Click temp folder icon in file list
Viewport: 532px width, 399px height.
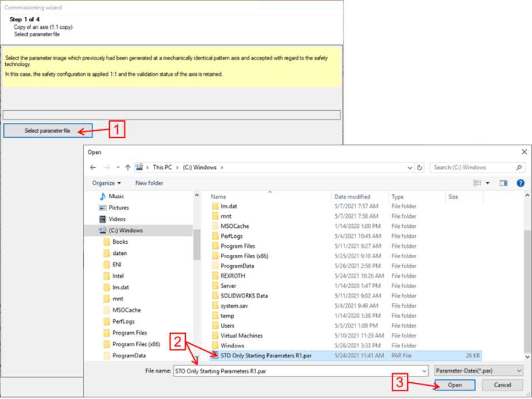click(215, 315)
